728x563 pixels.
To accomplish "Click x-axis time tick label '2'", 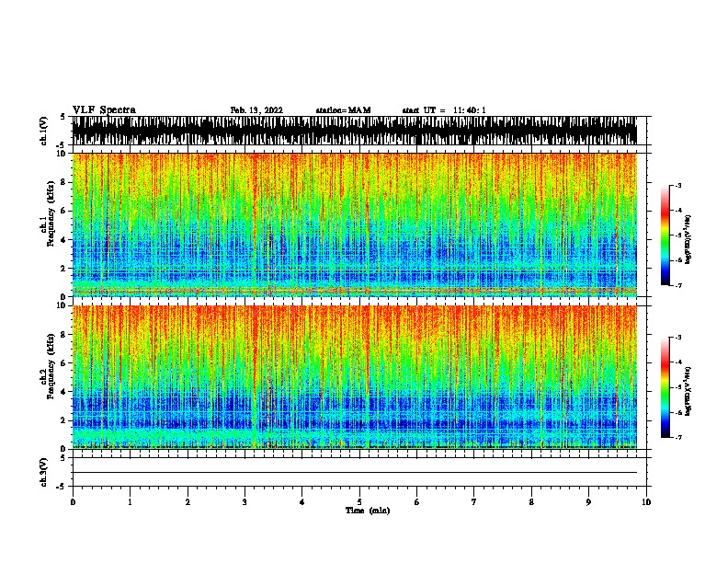I will (188, 502).
